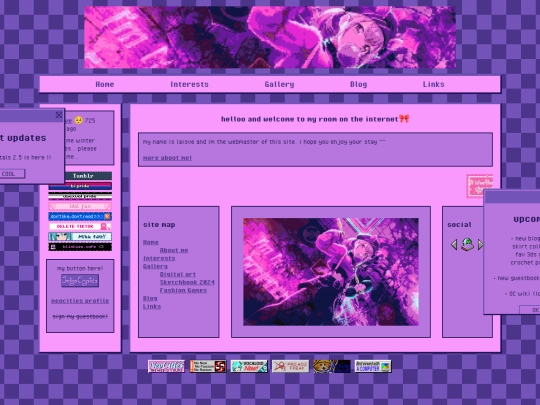Viewport: 540px width, 405px height.
Task: Open Sketchbook 2024 in the site map
Action: click(x=187, y=282)
